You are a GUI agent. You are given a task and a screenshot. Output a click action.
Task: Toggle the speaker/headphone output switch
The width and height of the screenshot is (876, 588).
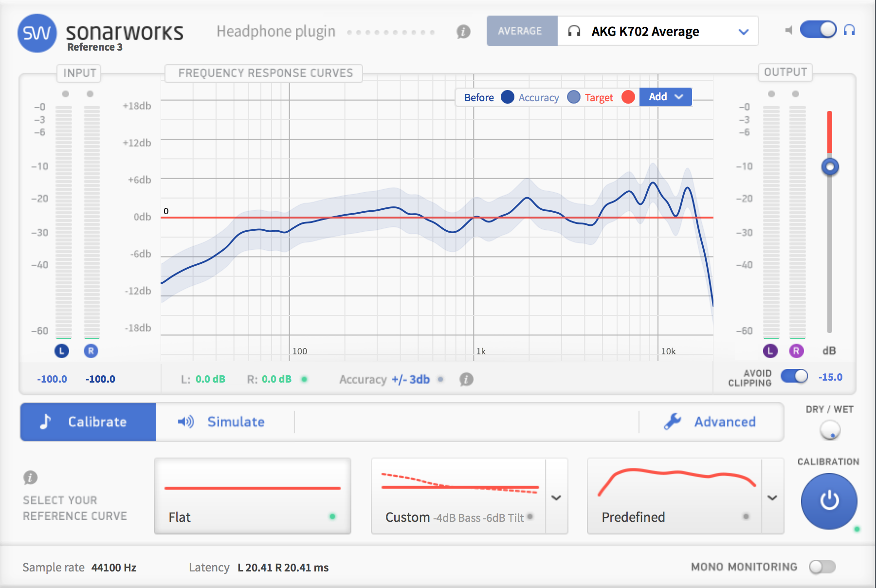(x=819, y=30)
